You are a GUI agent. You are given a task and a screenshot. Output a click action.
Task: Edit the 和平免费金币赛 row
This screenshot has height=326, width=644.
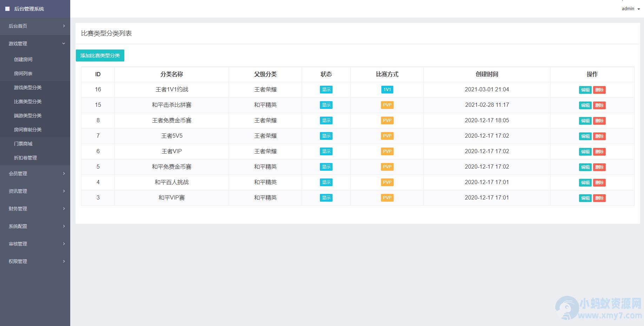coord(585,167)
